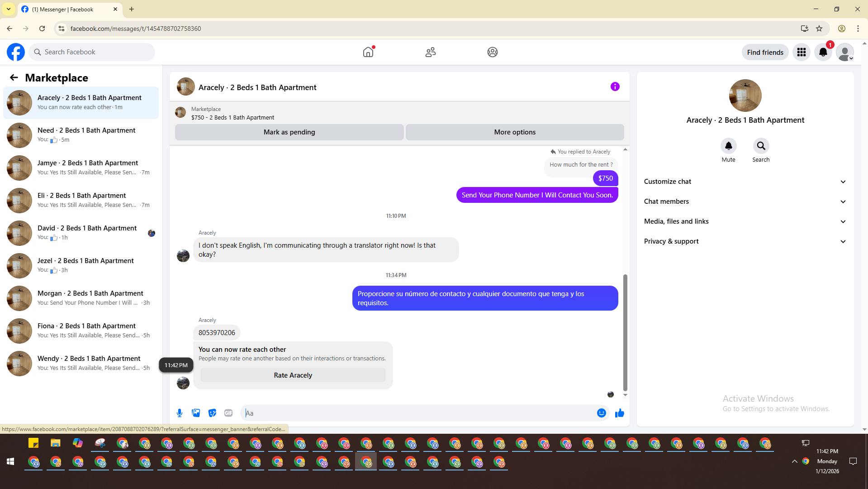Image resolution: width=868 pixels, height=489 pixels.
Task: Open the David apartment conversation
Action: (81, 233)
